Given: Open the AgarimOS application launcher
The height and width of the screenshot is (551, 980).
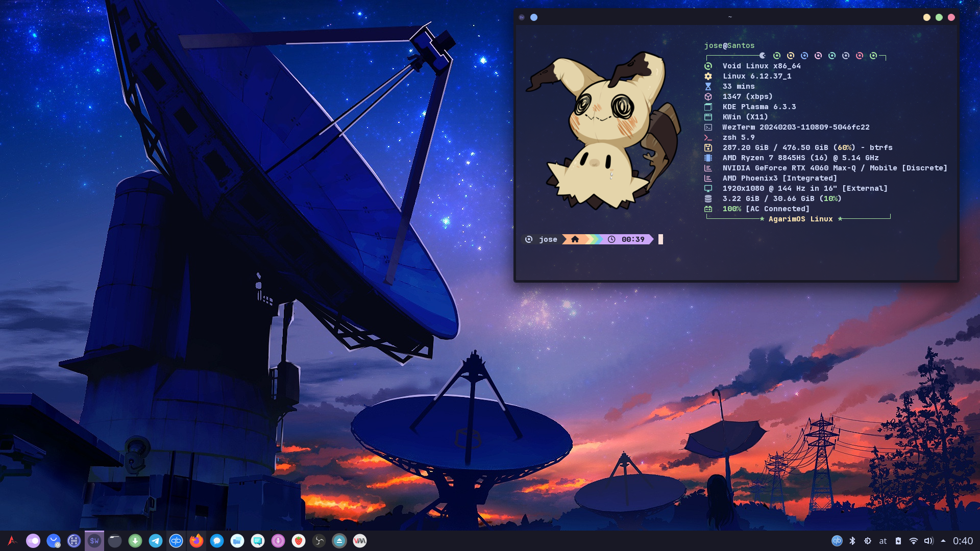Looking at the screenshot, I should pyautogui.click(x=12, y=541).
